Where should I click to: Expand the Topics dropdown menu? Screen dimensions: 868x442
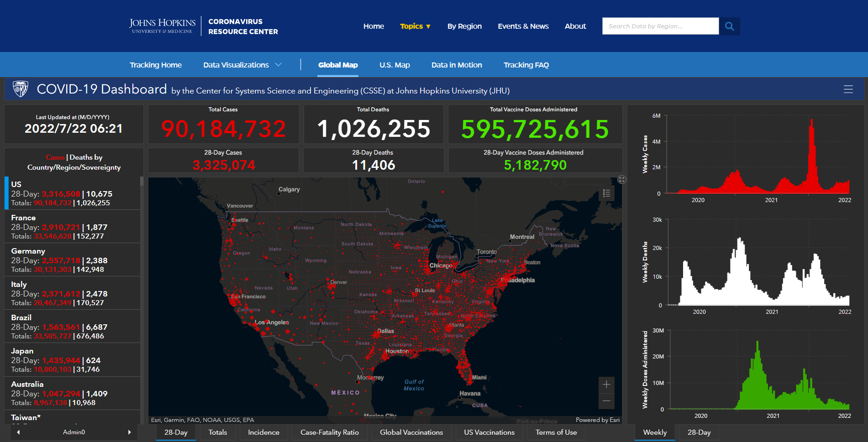[415, 26]
